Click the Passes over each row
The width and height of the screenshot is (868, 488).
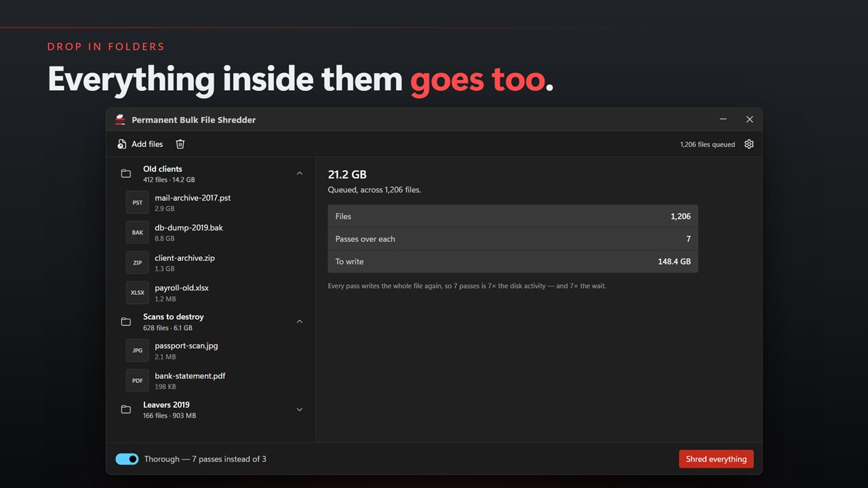[513, 239]
